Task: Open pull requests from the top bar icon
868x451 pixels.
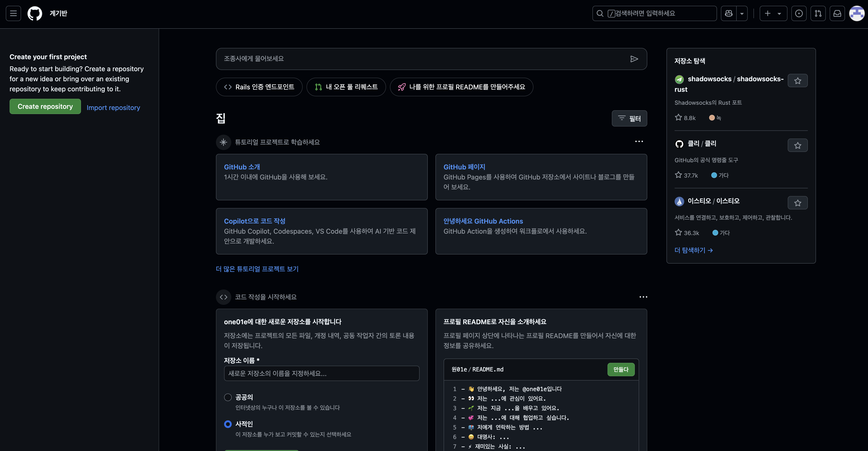Action: [x=818, y=13]
